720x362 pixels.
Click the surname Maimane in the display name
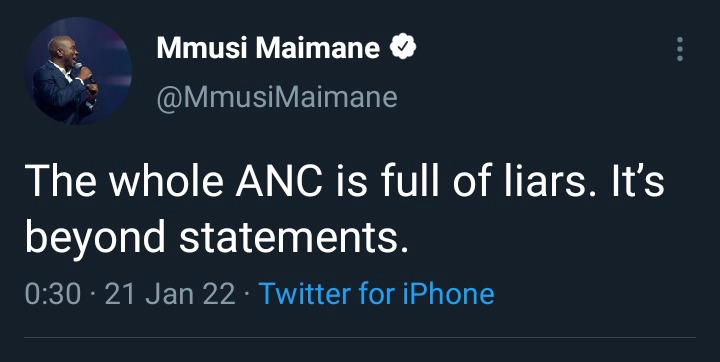tap(318, 47)
